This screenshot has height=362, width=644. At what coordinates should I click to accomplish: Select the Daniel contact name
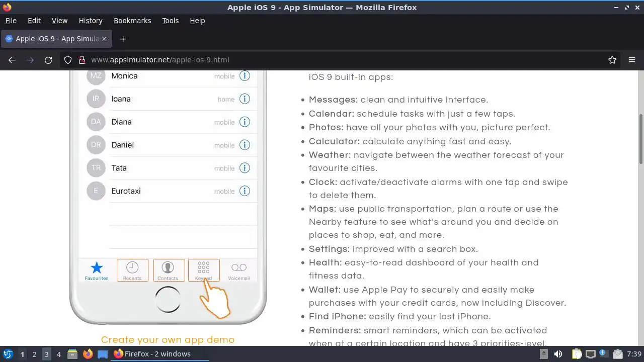click(x=122, y=145)
